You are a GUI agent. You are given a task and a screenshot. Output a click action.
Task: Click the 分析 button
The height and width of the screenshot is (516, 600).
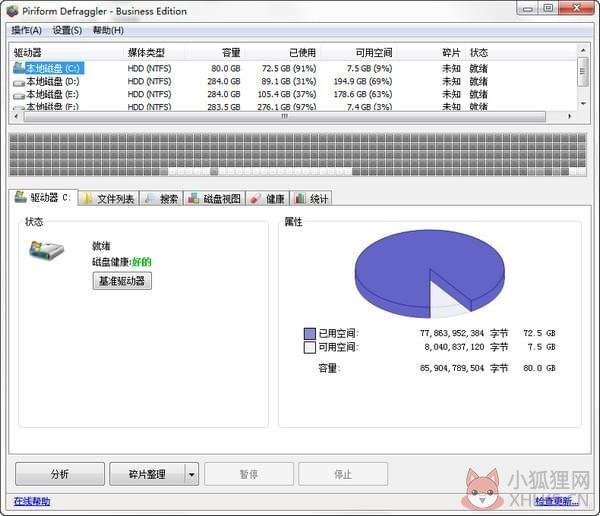point(60,474)
